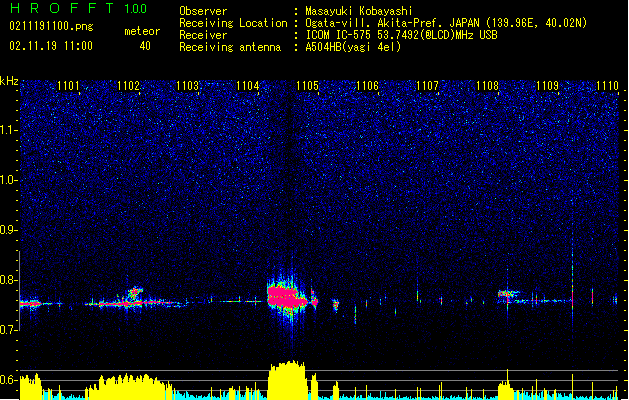
Task: Click the 'Receiver' label
Action: 203,35
